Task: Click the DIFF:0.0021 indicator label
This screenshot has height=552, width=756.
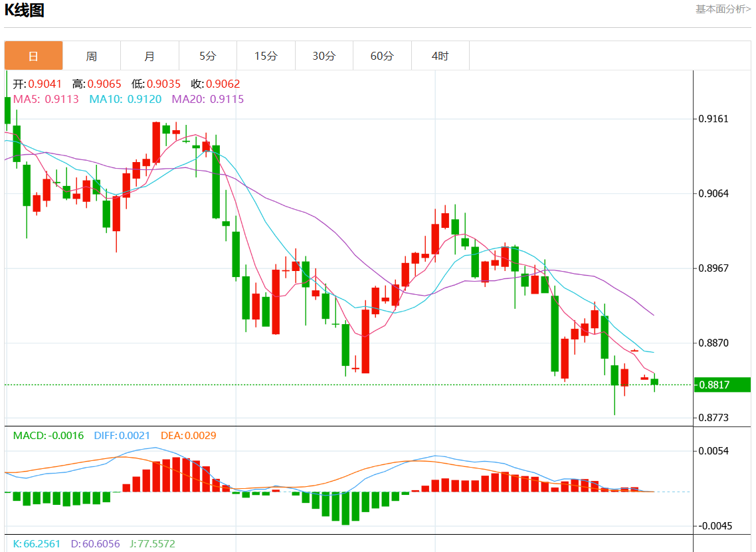Action: [x=122, y=436]
